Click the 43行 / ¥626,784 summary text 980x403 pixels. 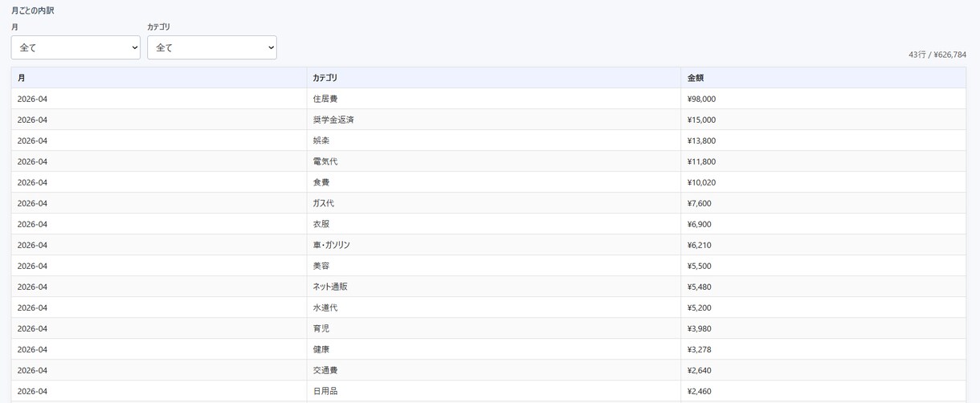[937, 55]
